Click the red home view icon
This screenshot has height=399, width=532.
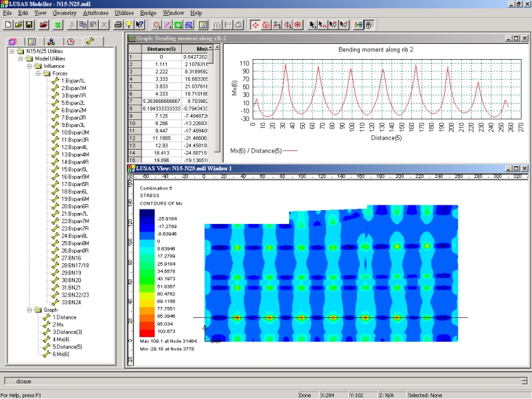click(266, 25)
